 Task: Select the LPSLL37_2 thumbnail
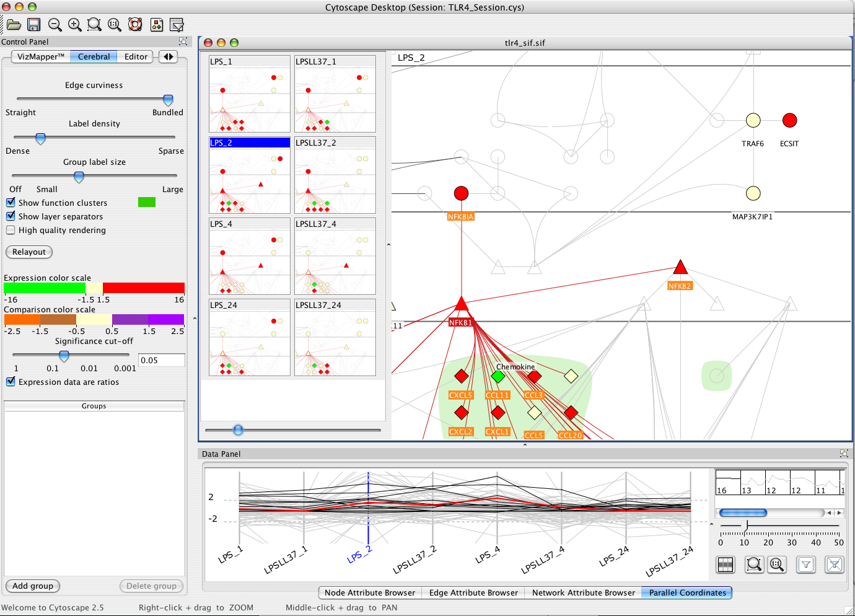[x=335, y=175]
